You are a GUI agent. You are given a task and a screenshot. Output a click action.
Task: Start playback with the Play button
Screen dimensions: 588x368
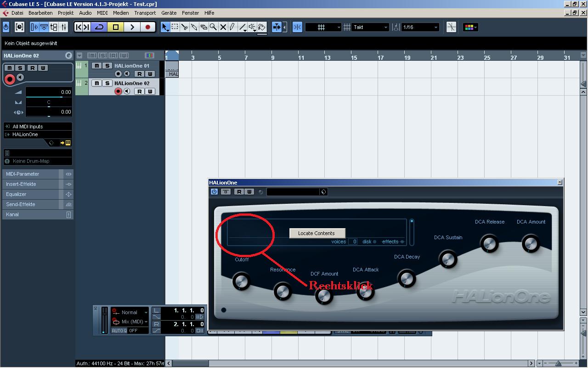click(x=132, y=27)
